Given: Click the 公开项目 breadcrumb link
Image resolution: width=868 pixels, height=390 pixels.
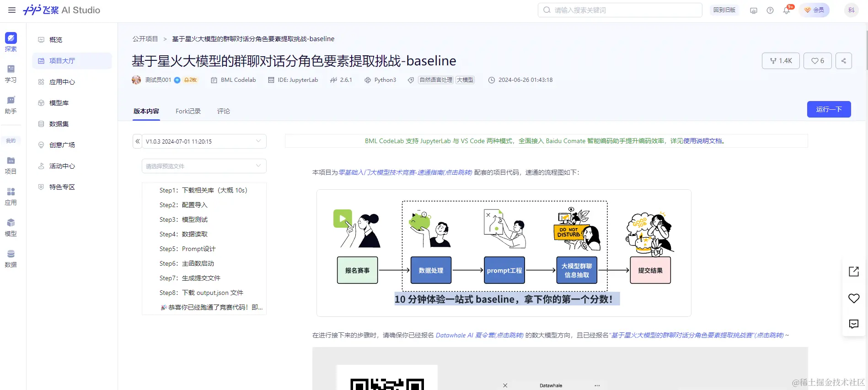Looking at the screenshot, I should point(145,39).
